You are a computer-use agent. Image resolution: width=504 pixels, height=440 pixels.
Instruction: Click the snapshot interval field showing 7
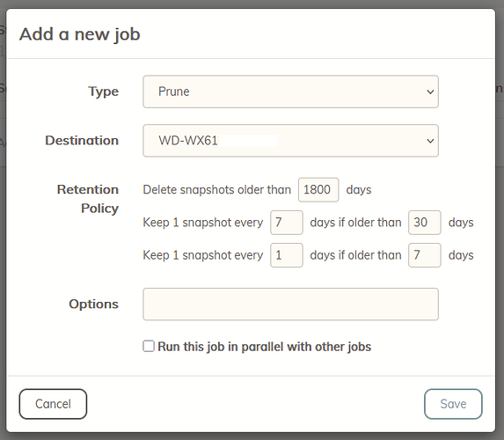coord(287,223)
